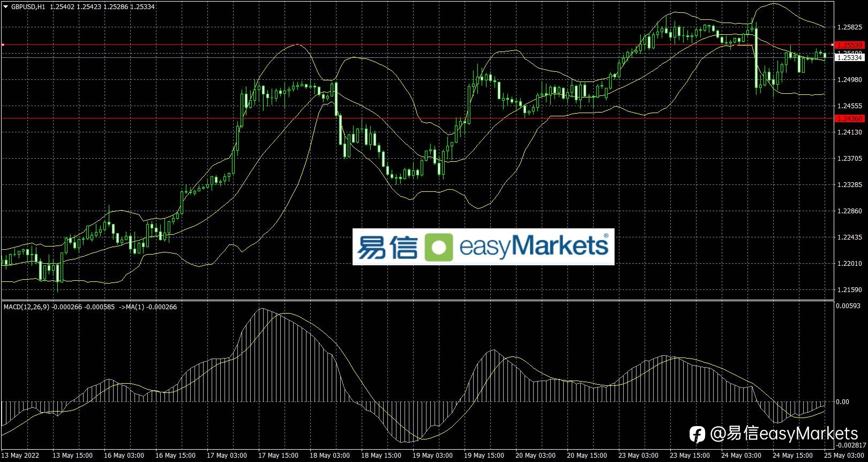Click the 1.24980 price axis label
The width and height of the screenshot is (868, 462).
pos(849,80)
